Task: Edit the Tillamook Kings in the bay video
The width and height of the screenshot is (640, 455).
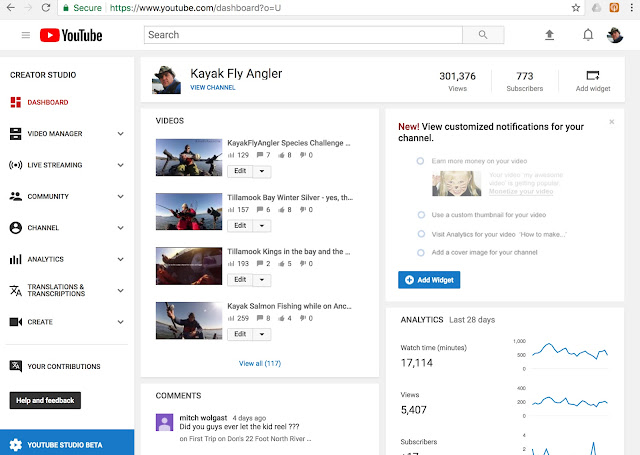Action: tap(240, 280)
